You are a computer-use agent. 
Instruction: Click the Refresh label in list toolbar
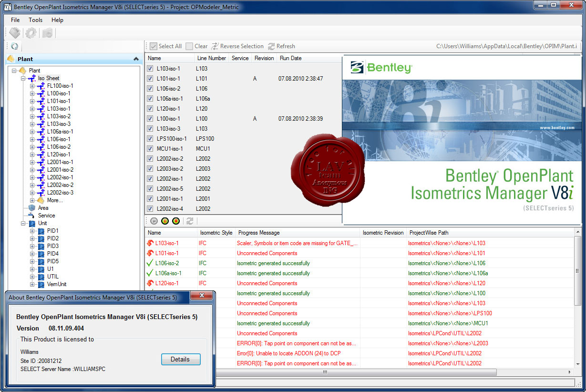point(286,46)
